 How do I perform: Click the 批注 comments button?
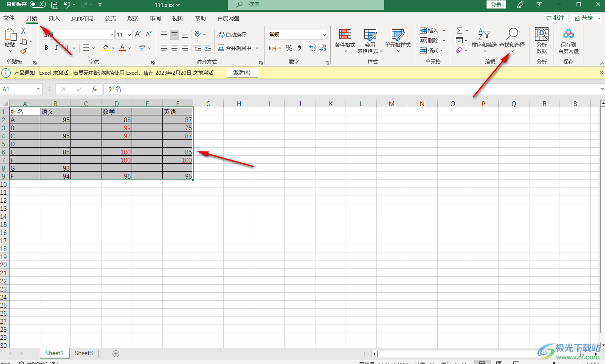pyautogui.click(x=556, y=18)
